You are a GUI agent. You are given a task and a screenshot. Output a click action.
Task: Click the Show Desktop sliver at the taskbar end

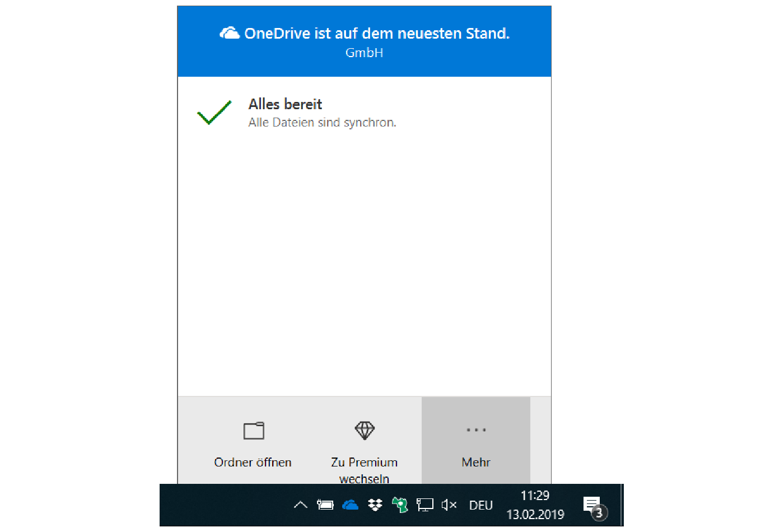622,505
